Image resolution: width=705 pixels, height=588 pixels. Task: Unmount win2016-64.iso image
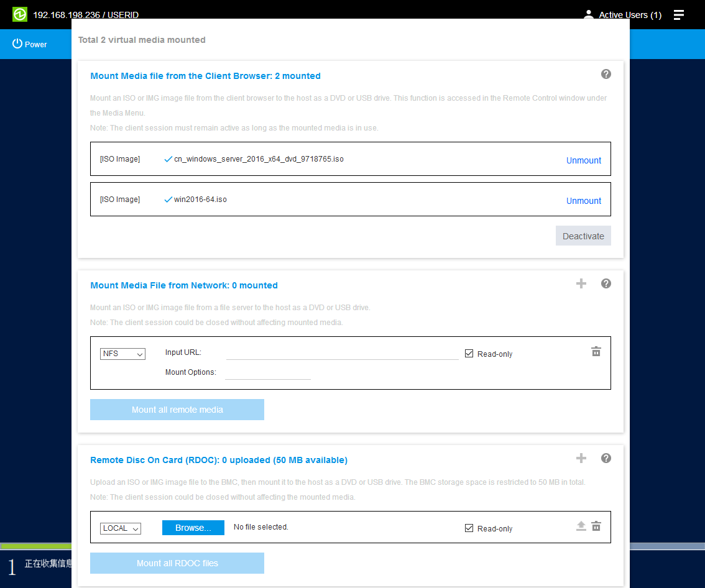pos(583,201)
